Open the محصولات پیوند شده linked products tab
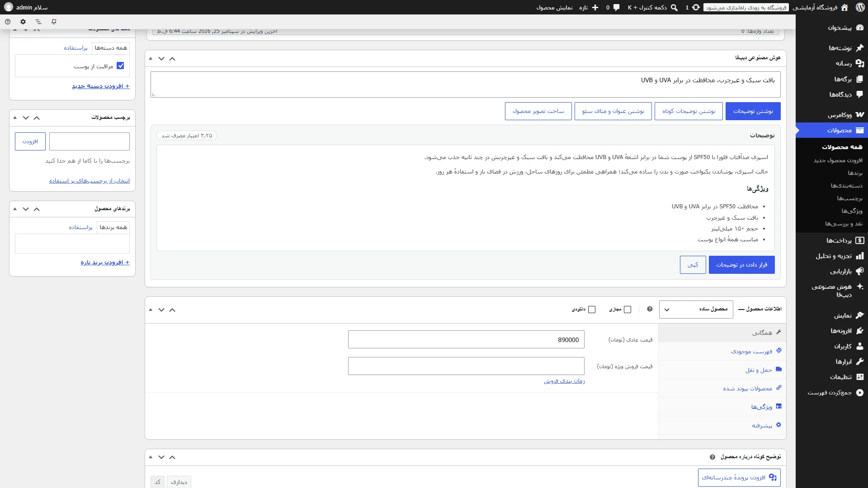Screen dimensions: 868x488 coord(722,388)
